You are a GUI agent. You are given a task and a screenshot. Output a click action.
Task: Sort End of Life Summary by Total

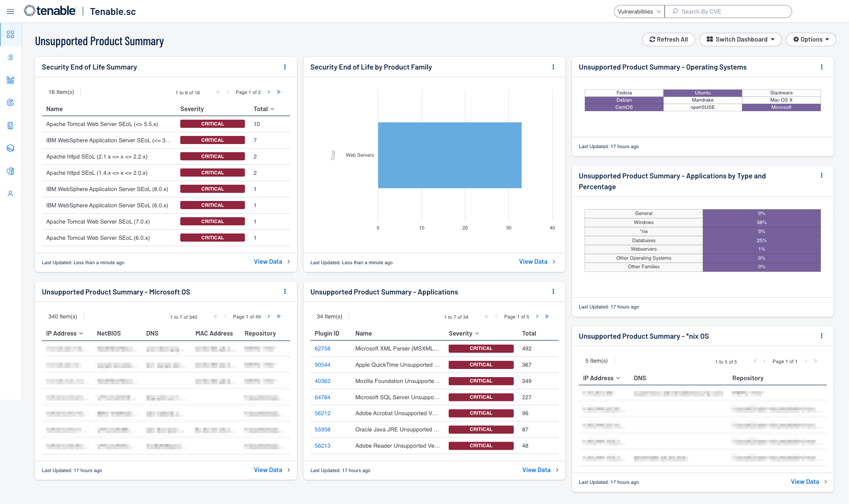pos(264,109)
